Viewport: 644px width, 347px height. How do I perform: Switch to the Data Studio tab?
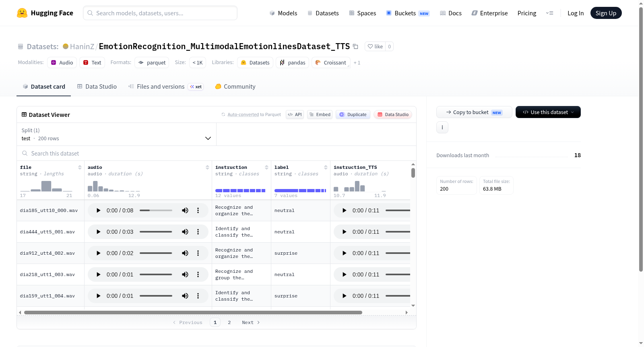coord(97,87)
